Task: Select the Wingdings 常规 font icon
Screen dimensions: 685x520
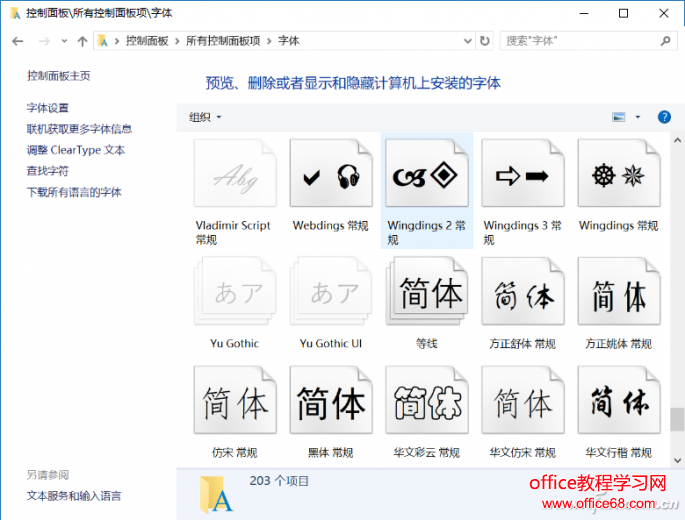Action: [x=619, y=173]
